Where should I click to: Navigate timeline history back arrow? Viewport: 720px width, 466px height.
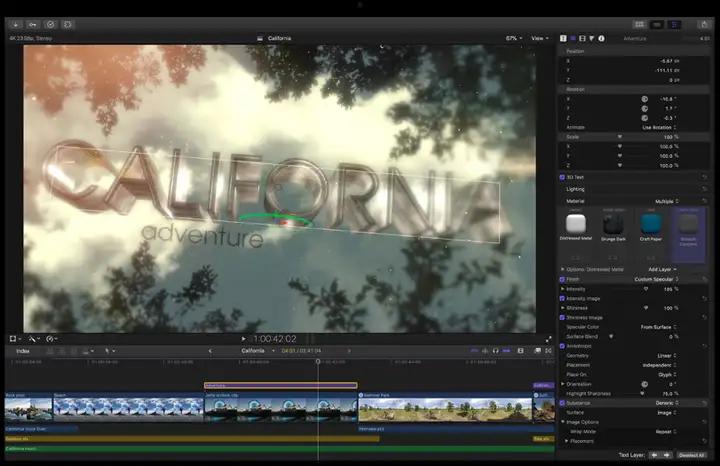point(210,351)
